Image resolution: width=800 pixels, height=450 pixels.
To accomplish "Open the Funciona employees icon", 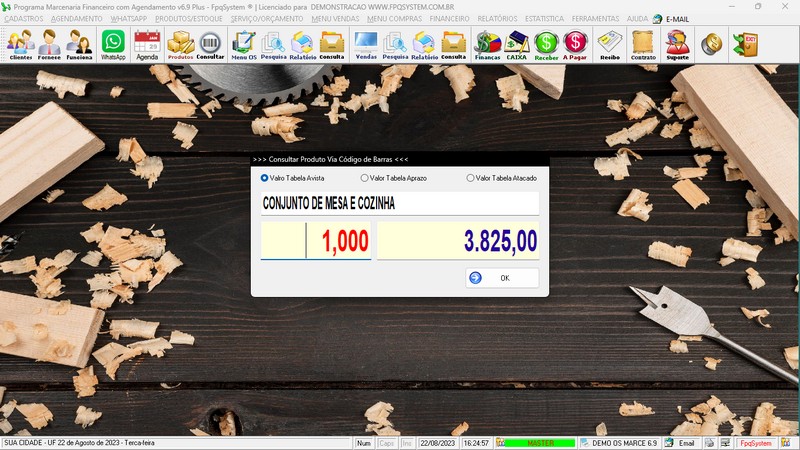I will point(79,45).
